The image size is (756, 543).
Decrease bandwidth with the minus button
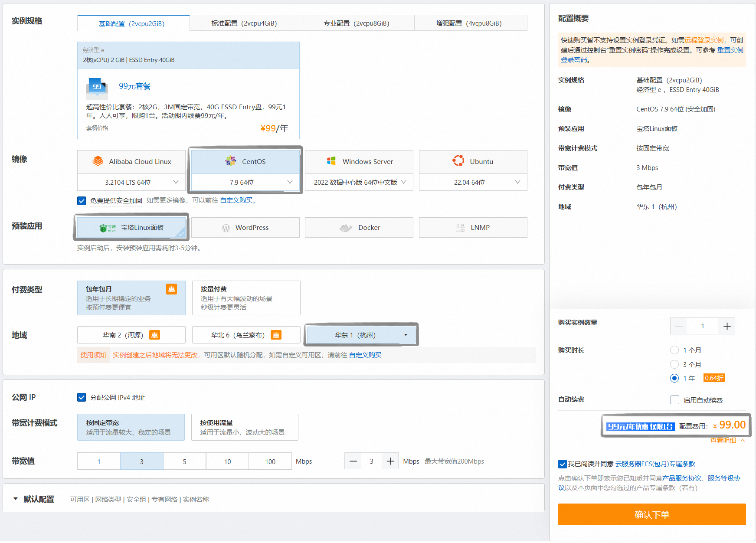(x=353, y=461)
